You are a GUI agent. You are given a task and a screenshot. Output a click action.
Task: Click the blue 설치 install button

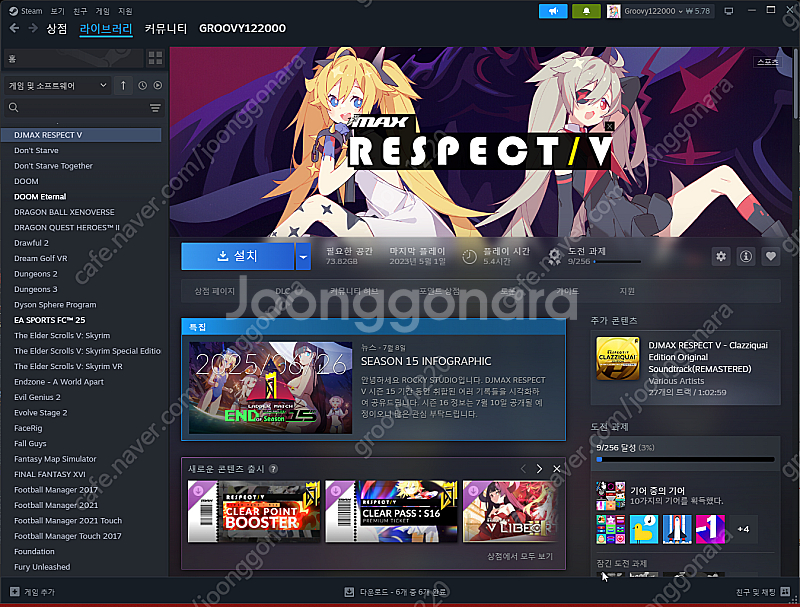point(237,257)
